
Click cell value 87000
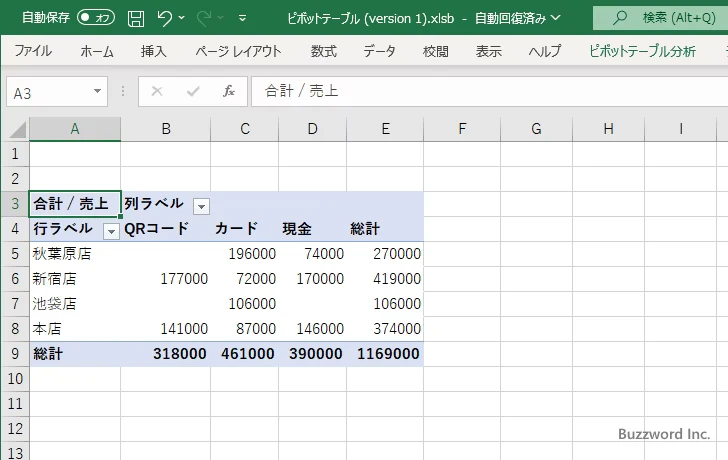pos(245,329)
